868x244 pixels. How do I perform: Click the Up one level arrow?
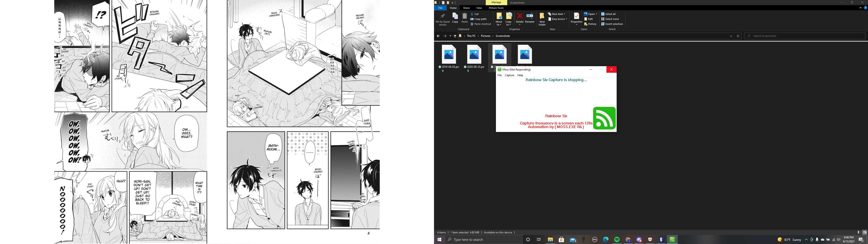pos(455,36)
